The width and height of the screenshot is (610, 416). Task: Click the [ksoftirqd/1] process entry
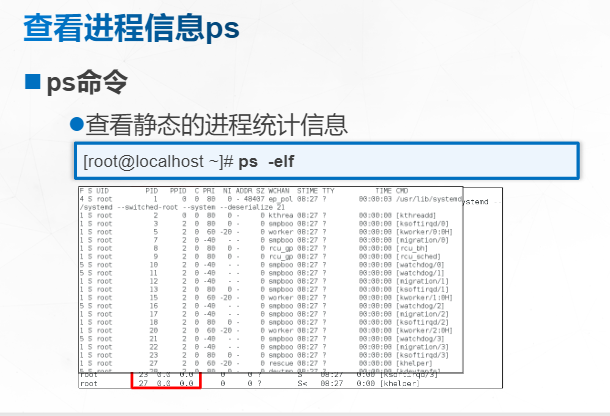(422, 289)
